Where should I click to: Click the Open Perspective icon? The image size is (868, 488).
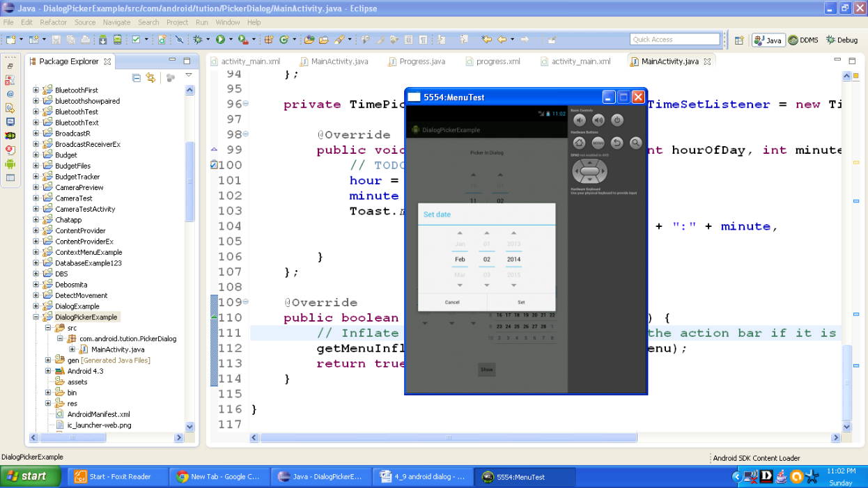click(739, 40)
